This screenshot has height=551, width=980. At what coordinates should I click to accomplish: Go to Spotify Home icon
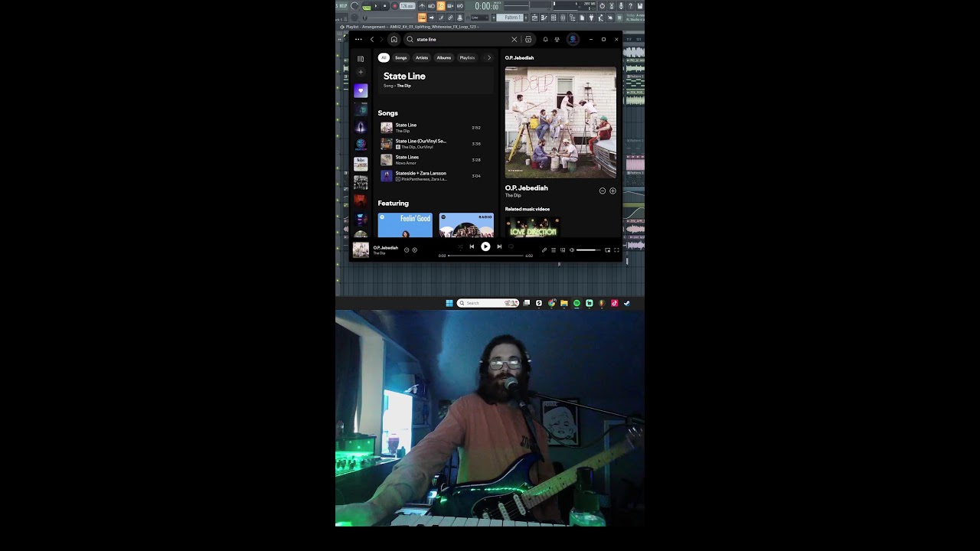click(394, 39)
